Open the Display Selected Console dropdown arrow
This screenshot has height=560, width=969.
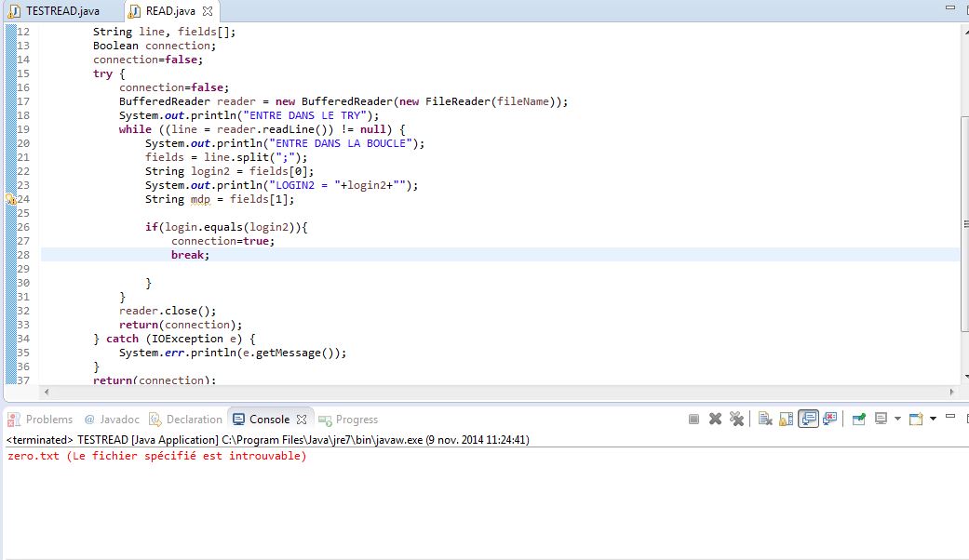point(897,420)
